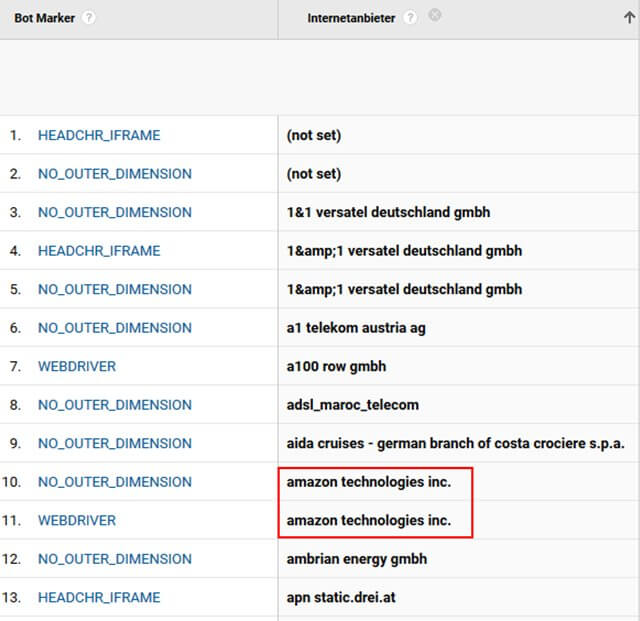Open NO_OUTER_DIMENSION link in row 2
Screen dimensions: 640x621
pos(115,174)
